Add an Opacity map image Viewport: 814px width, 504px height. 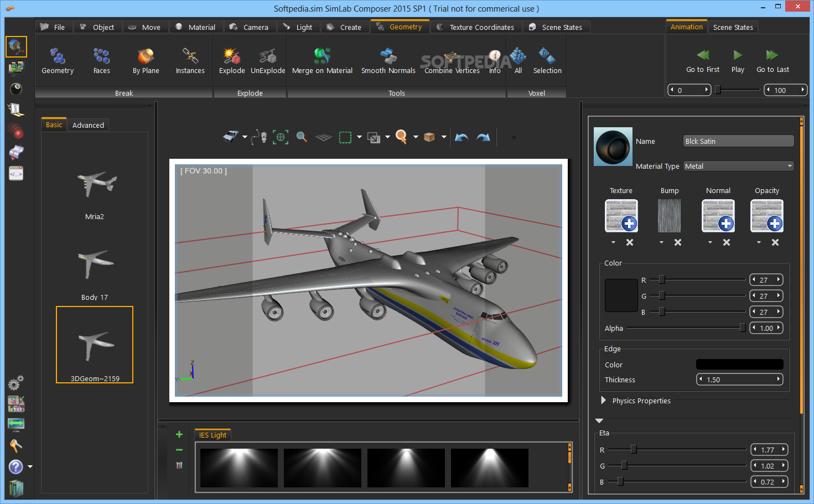click(x=767, y=216)
